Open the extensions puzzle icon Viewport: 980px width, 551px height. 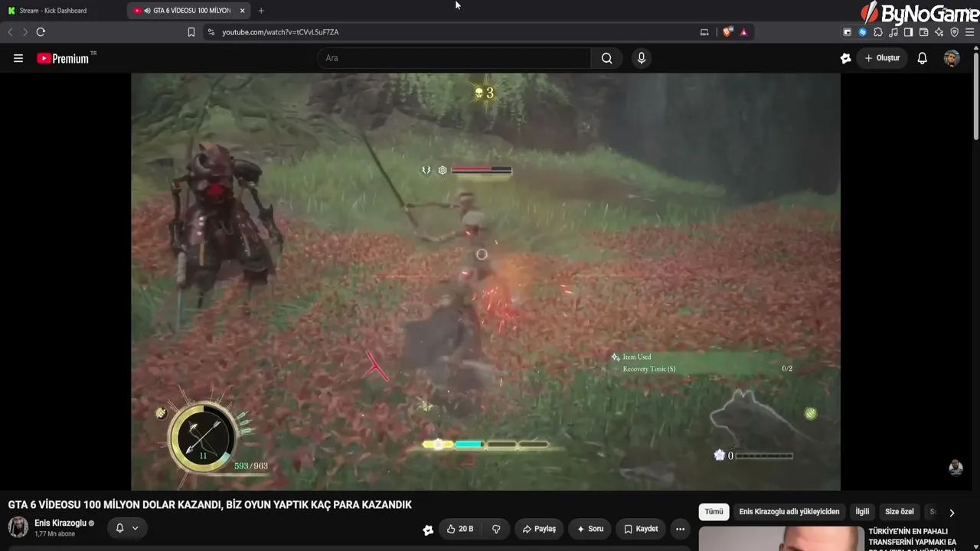pos(878,32)
